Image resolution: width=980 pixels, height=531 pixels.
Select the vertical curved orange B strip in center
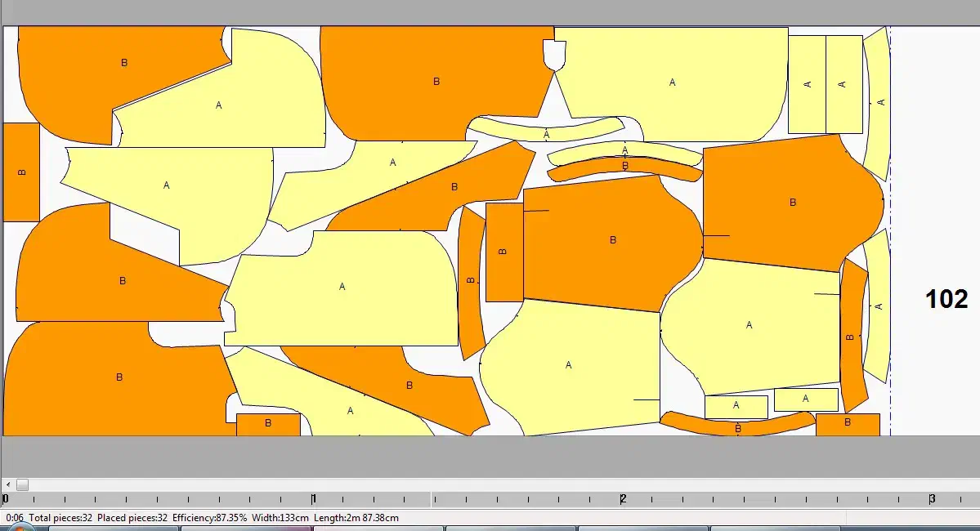[x=472, y=282]
